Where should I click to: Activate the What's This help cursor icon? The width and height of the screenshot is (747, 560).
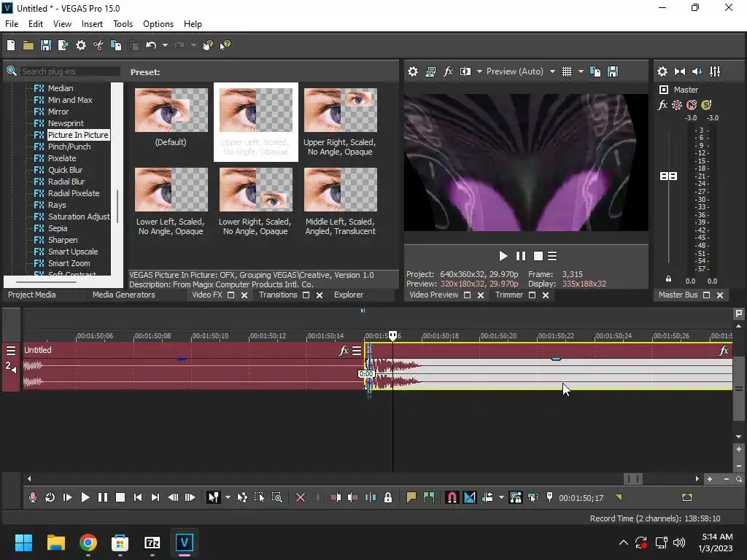[x=225, y=45]
